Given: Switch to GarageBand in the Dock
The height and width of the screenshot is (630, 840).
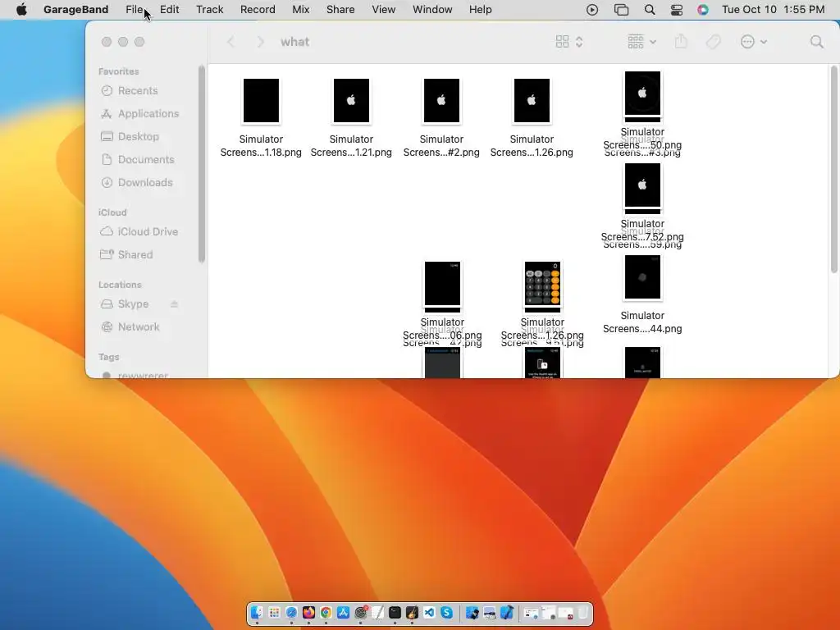Looking at the screenshot, I should 412,612.
